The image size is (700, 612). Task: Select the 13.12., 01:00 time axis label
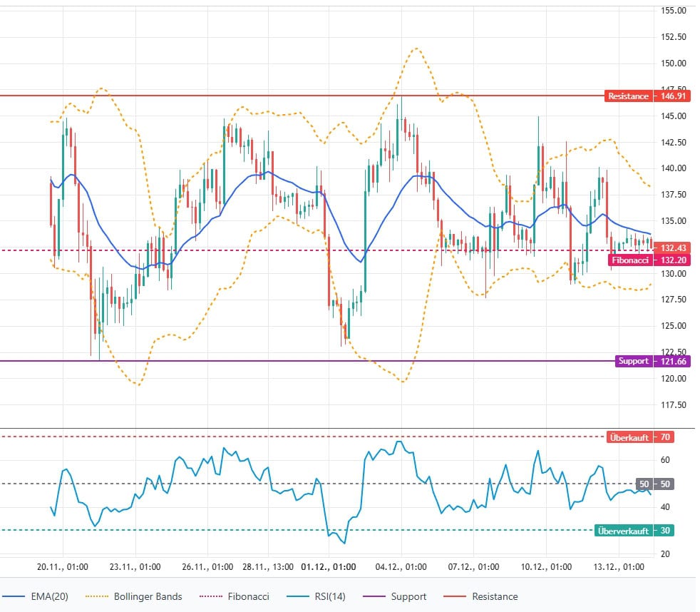[618, 567]
